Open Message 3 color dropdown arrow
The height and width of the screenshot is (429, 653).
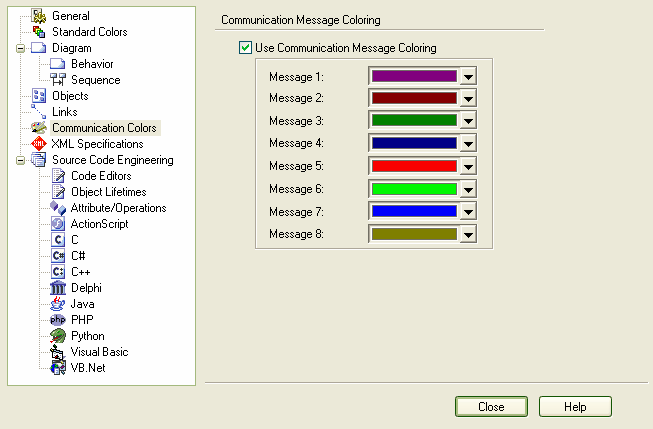469,121
